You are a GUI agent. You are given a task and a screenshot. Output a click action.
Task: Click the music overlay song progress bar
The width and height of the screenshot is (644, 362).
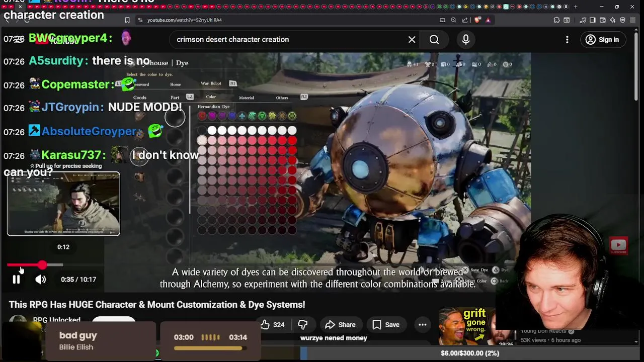click(x=210, y=348)
